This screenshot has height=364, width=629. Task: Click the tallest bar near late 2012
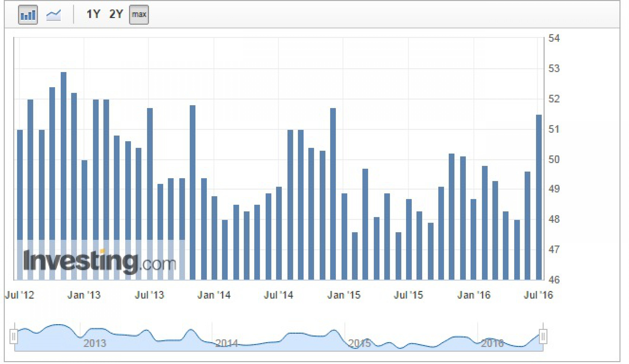[x=64, y=175]
